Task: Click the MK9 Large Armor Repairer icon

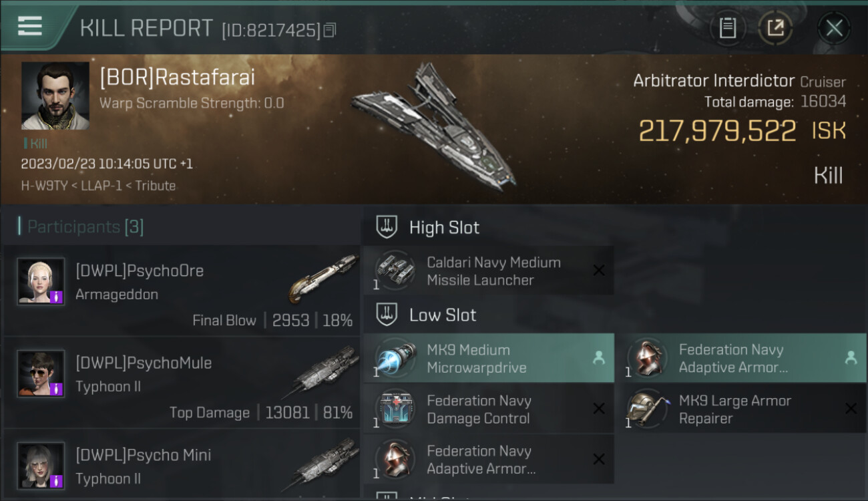Action: pyautogui.click(x=647, y=409)
